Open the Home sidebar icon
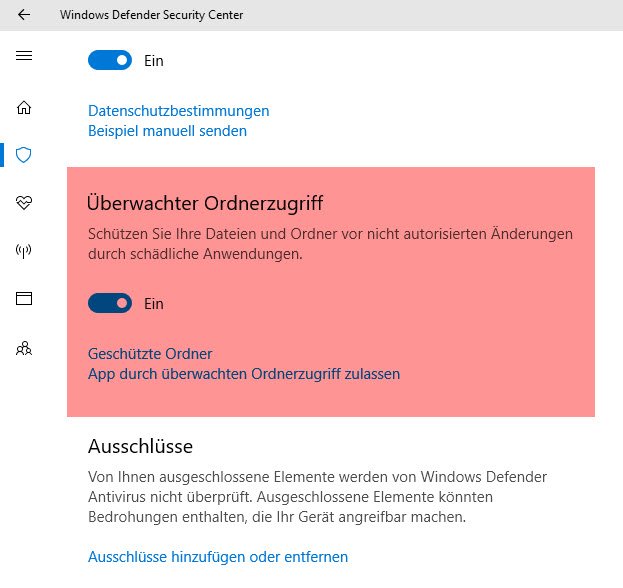 click(24, 108)
